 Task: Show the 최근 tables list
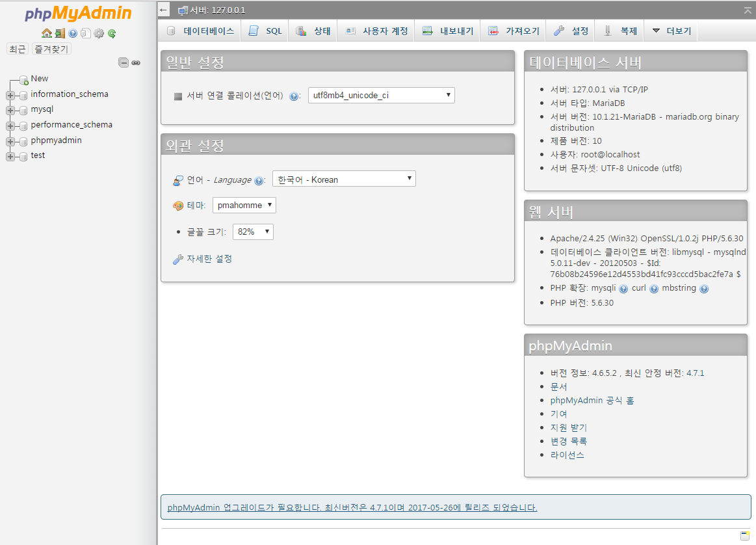pyautogui.click(x=18, y=49)
